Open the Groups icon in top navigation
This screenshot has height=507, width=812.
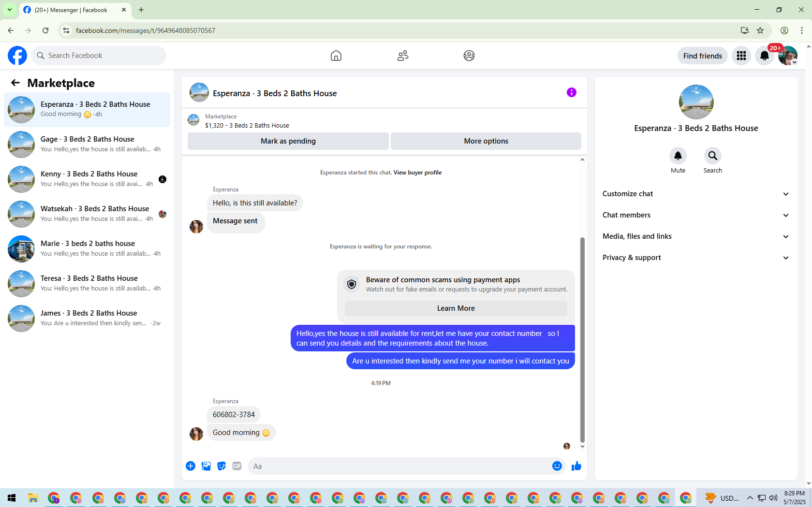point(469,56)
